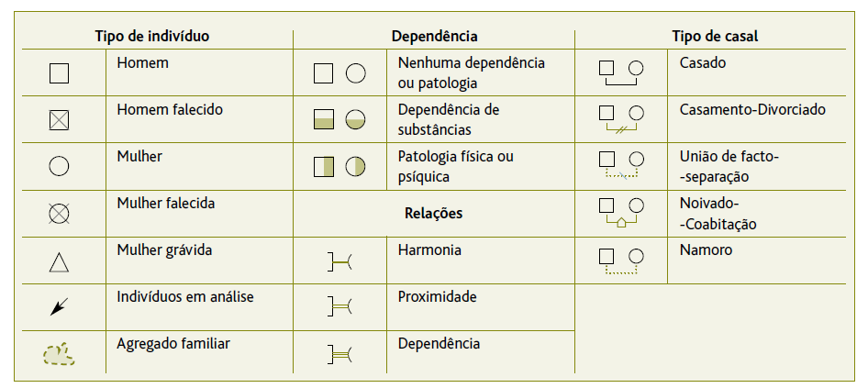
Task: Select the crossed circle Mulher falecida symbol
Action: (59, 214)
